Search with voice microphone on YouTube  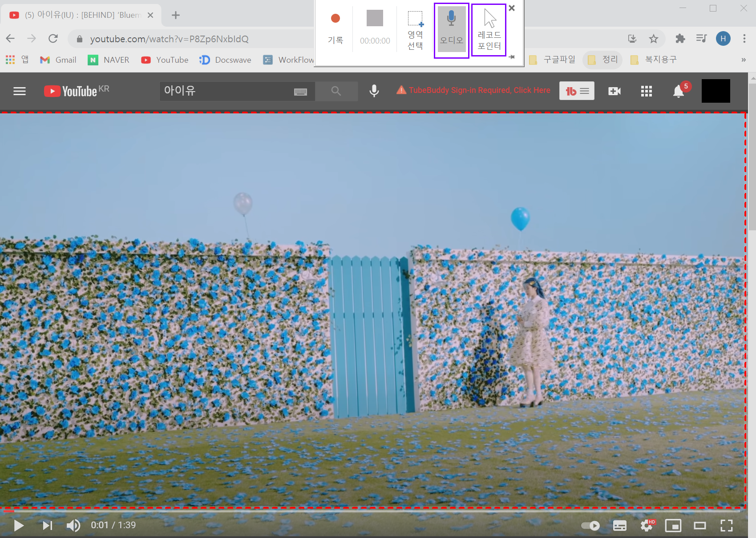pos(374,91)
